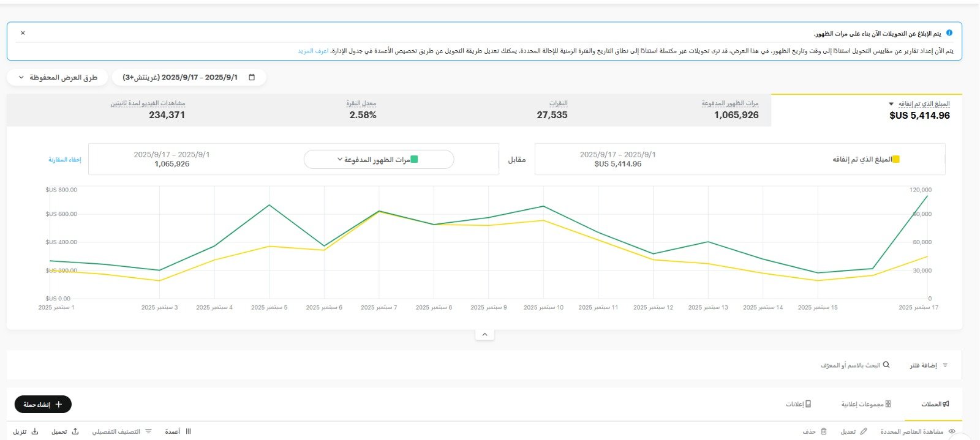Viewport: 980px width, 440px height.
Task: Open the 'اعرف المزيد' learn more link
Action: [313, 51]
